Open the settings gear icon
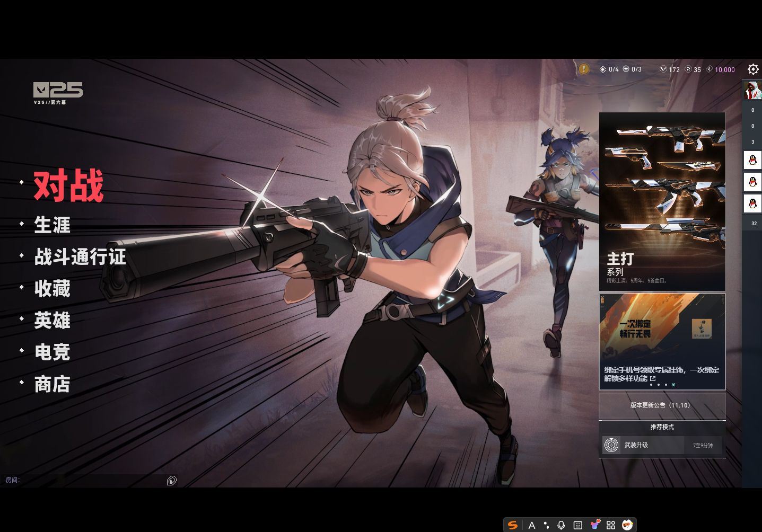The height and width of the screenshot is (532, 762). click(x=753, y=69)
